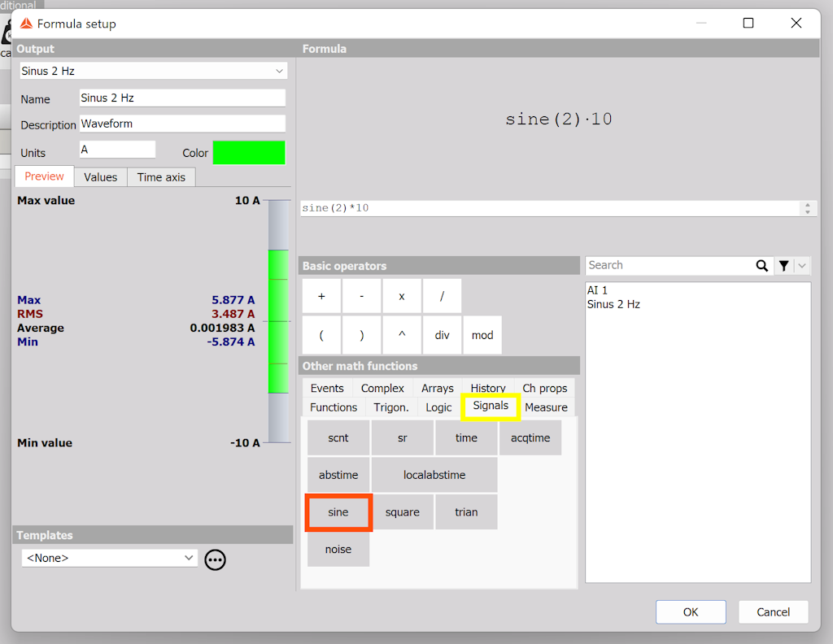Switch to the Trigon. functions tab

(391, 407)
